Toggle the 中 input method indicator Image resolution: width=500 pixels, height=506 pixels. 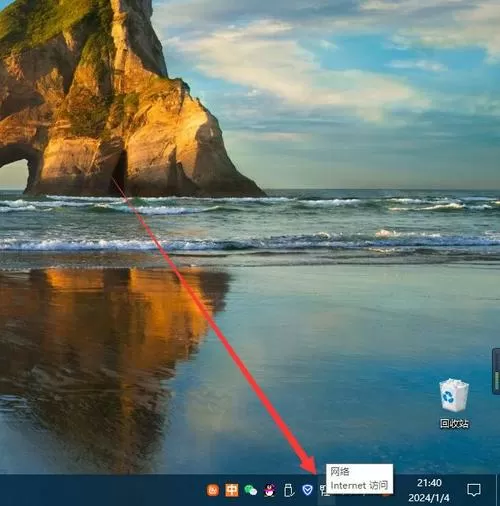(232, 490)
